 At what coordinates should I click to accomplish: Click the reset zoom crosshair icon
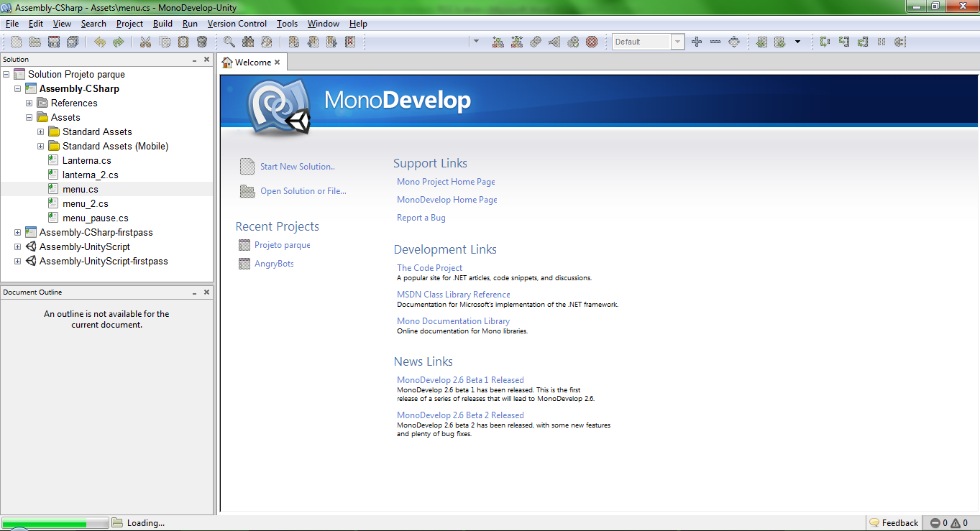click(734, 42)
